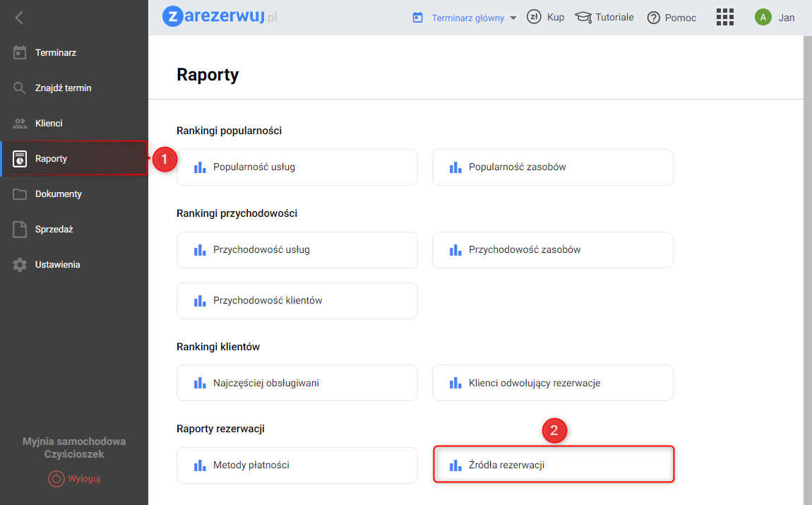Click the Terminarz główny label
Screen dimensions: 812x505
tap(467, 18)
